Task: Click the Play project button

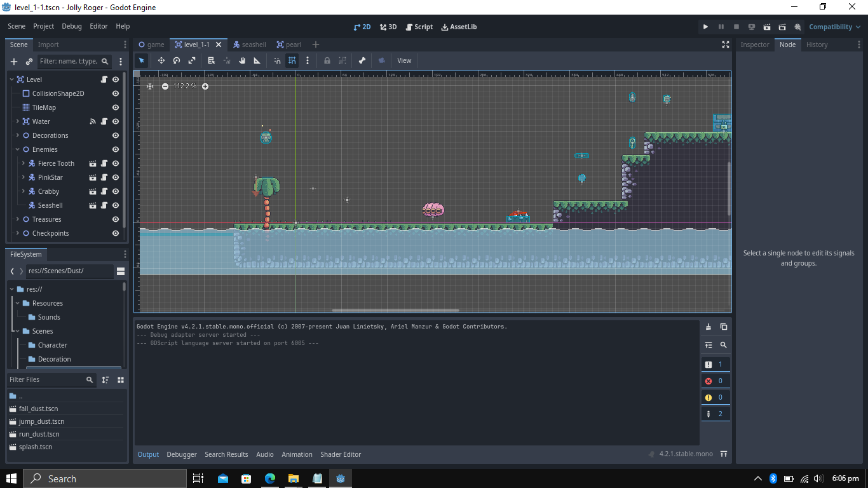Action: [705, 27]
